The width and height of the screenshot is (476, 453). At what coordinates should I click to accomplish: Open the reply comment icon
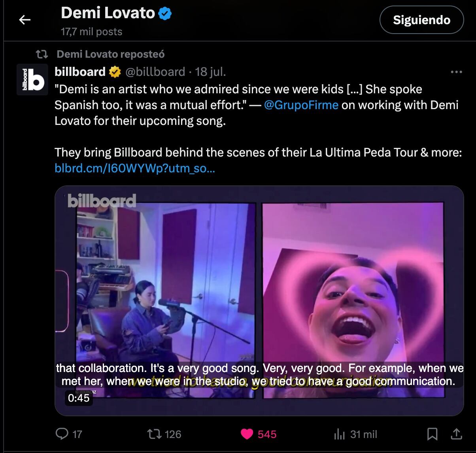(x=62, y=434)
